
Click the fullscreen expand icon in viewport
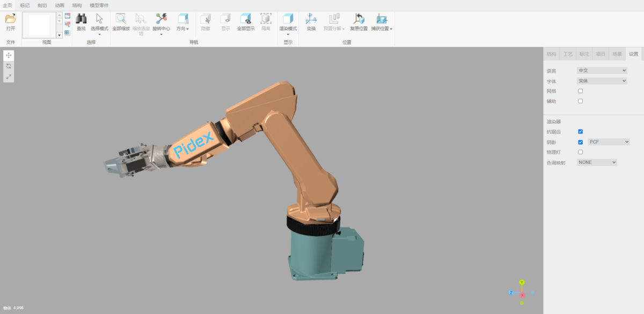coord(9,77)
